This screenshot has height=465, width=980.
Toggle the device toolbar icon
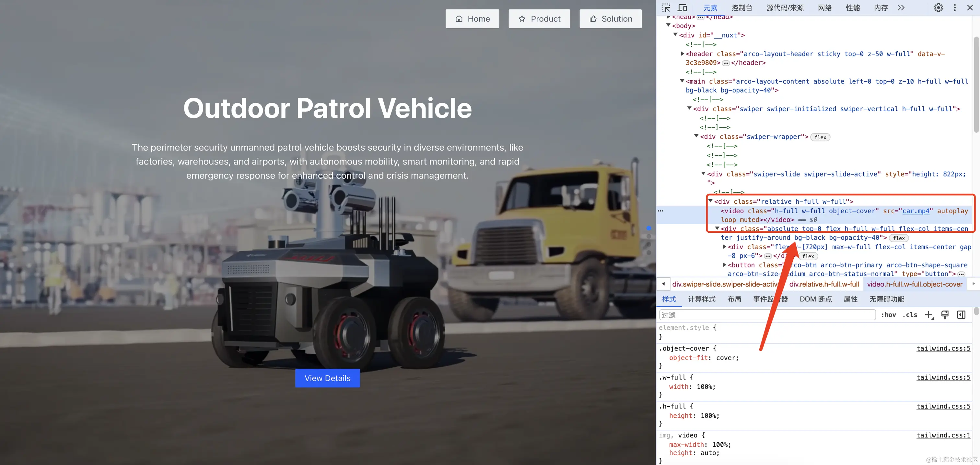coord(682,7)
